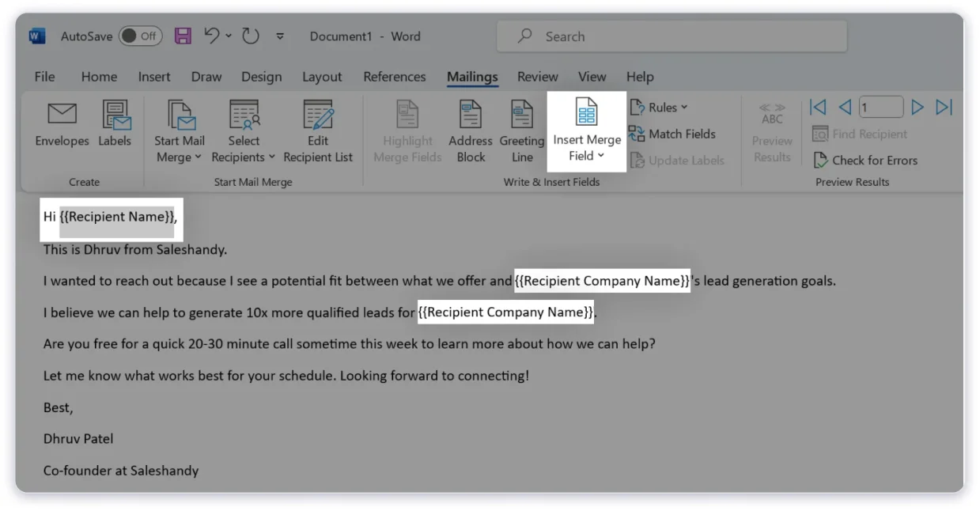Click the Insert Merge Field icon
980x511 pixels.
[587, 112]
